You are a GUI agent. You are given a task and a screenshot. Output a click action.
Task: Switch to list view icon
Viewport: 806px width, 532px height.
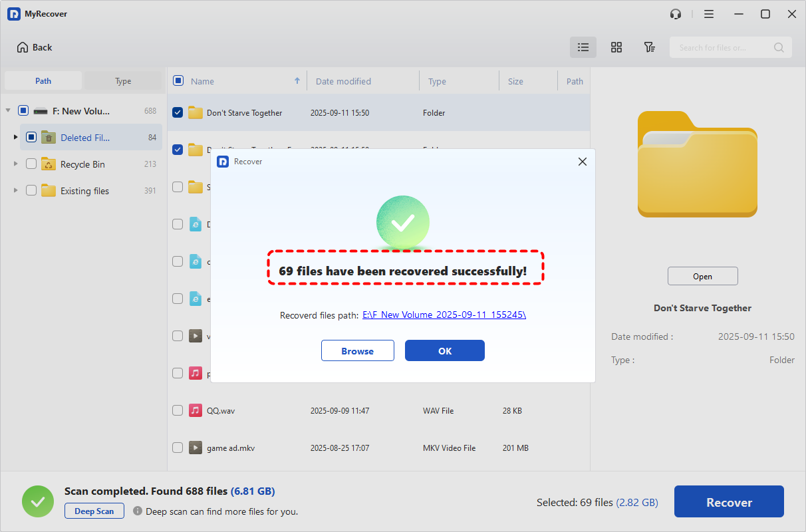point(583,47)
